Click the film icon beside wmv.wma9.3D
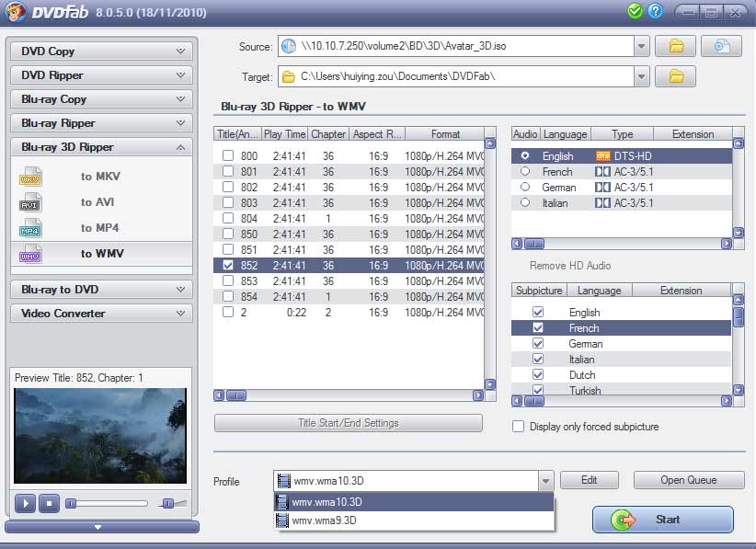 point(282,520)
